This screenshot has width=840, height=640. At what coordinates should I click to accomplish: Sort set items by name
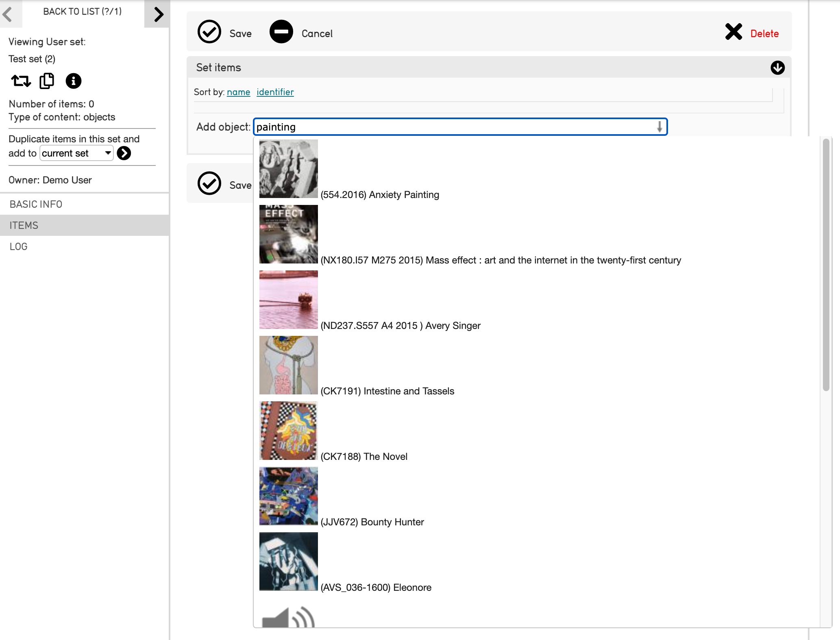[x=238, y=92]
